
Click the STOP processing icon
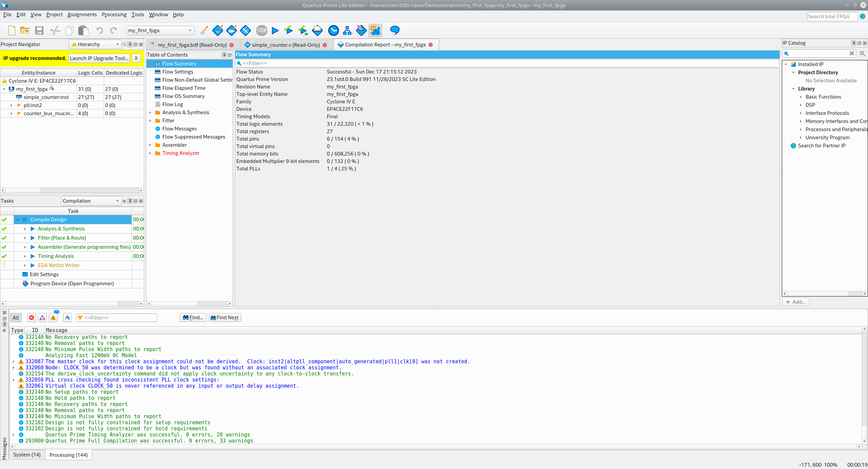(x=261, y=30)
